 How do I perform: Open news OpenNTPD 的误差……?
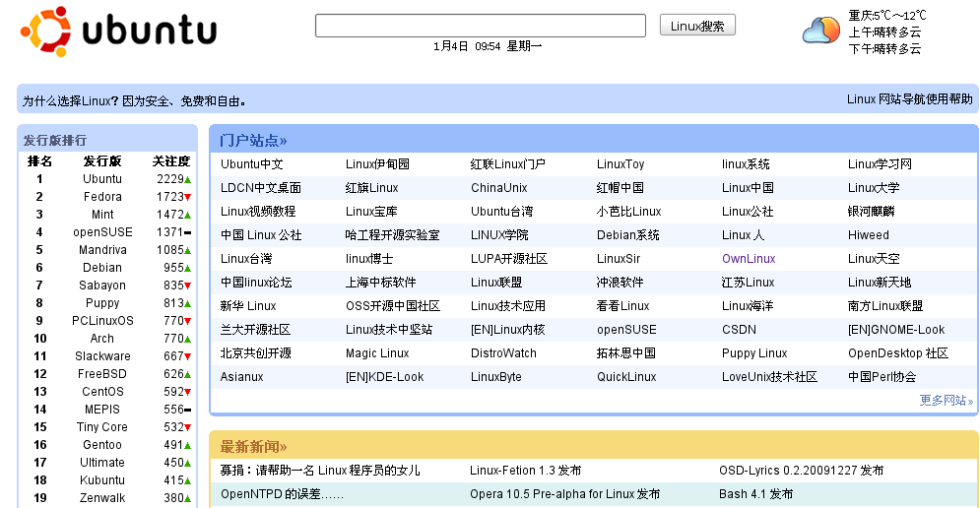pyautogui.click(x=283, y=493)
